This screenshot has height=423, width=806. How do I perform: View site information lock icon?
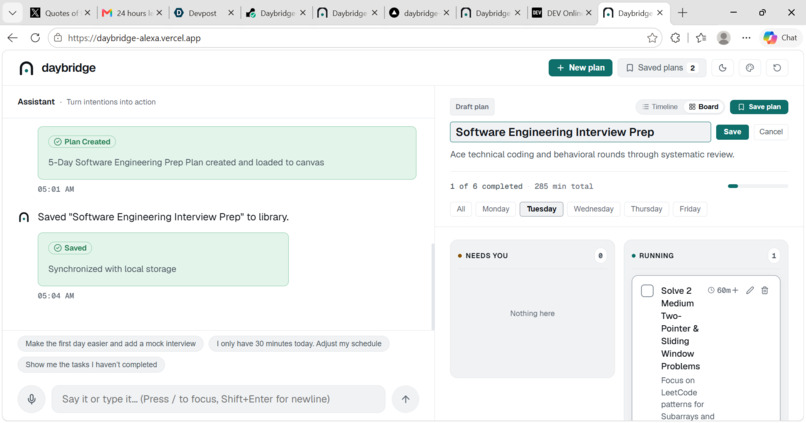pyautogui.click(x=58, y=38)
